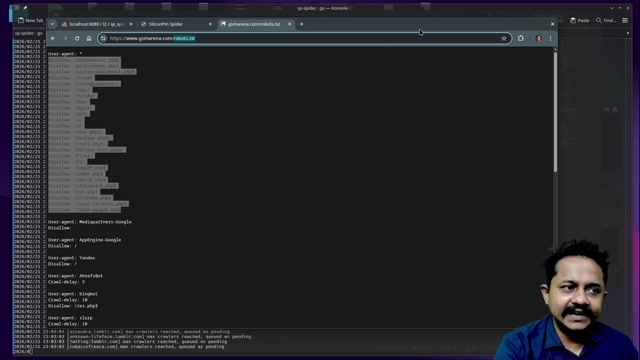
Task: Click 'Crawl-delay: 5' text line
Action: pos(67,282)
